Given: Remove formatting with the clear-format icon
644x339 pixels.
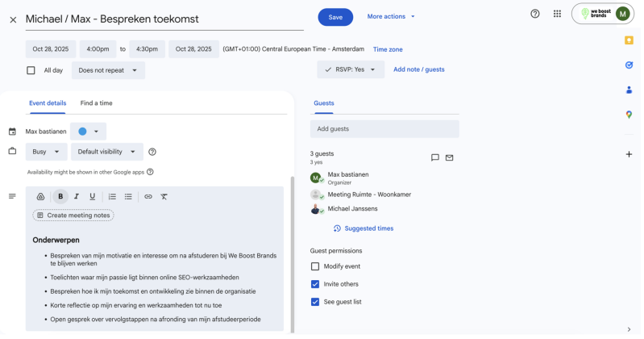Looking at the screenshot, I should (x=164, y=196).
